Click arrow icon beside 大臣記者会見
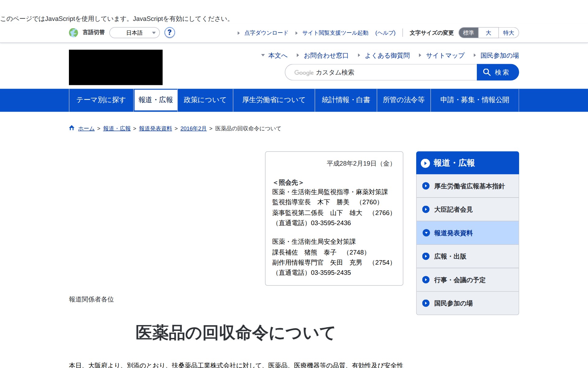Screen dimensions: 588x368 (x=426, y=209)
